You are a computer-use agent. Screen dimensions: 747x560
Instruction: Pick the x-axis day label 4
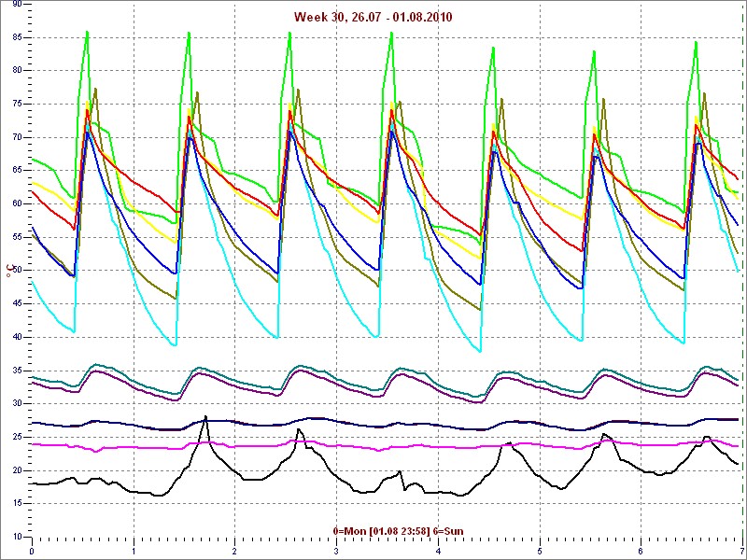(438, 551)
